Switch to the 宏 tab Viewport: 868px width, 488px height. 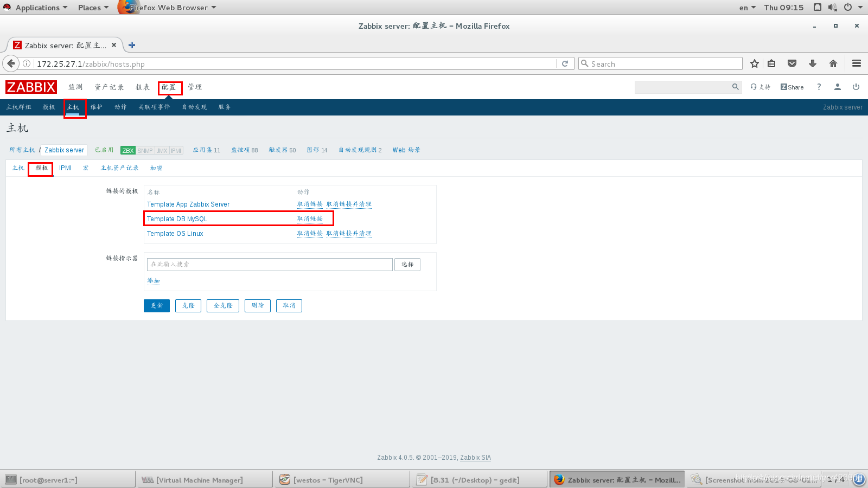coord(86,168)
